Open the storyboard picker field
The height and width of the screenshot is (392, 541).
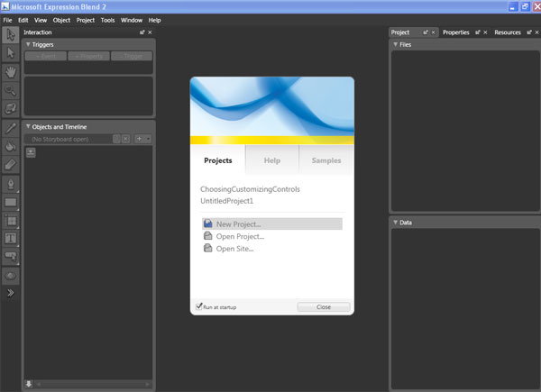click(x=69, y=139)
